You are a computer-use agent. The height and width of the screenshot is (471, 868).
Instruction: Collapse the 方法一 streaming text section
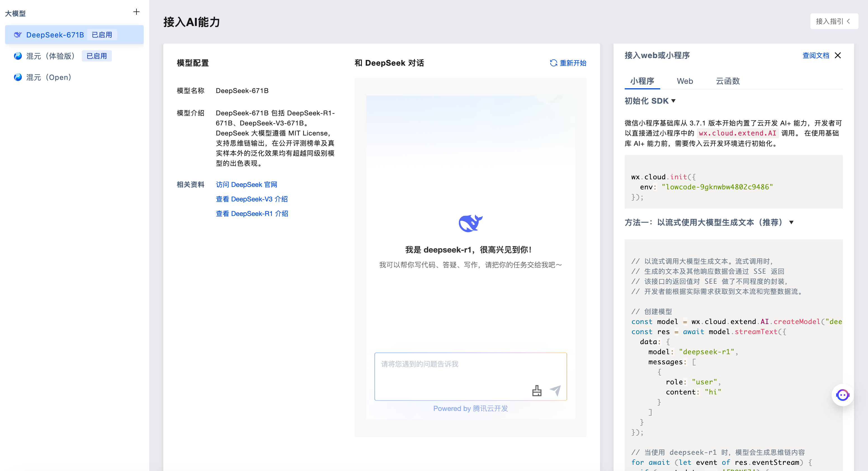point(791,222)
